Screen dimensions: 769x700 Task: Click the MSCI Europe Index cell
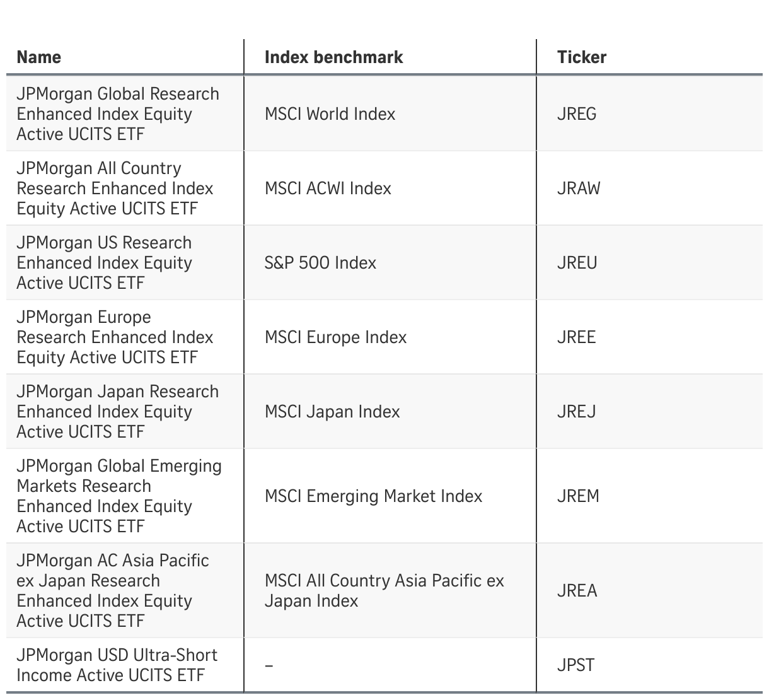tap(335, 337)
